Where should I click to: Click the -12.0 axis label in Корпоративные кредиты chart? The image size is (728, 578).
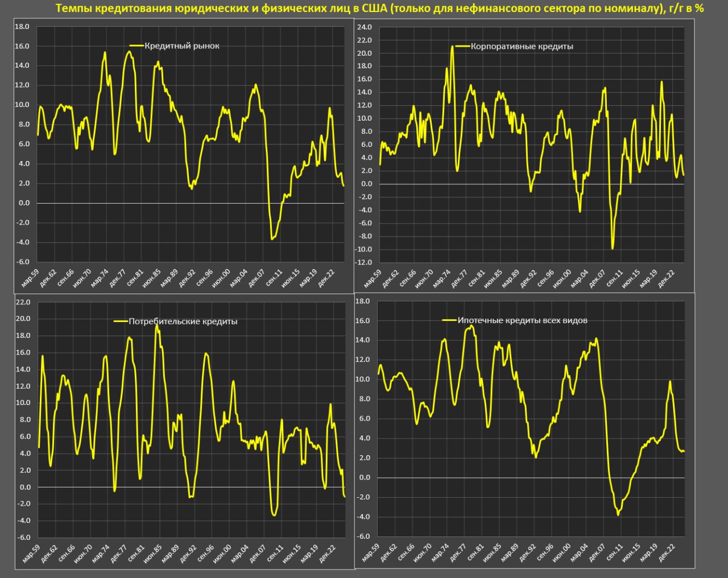pos(363,262)
